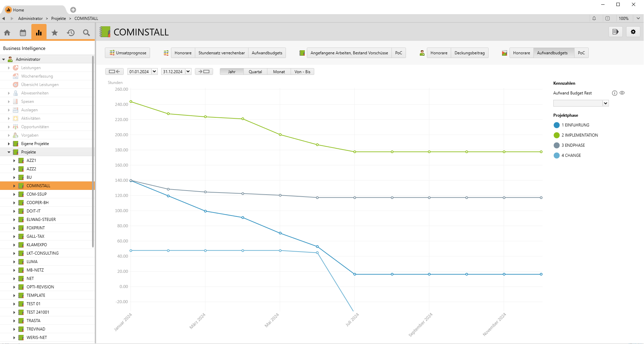Open the start date 01.01.2024 dropdown
Image resolution: width=644 pixels, height=344 pixels.
(x=154, y=71)
